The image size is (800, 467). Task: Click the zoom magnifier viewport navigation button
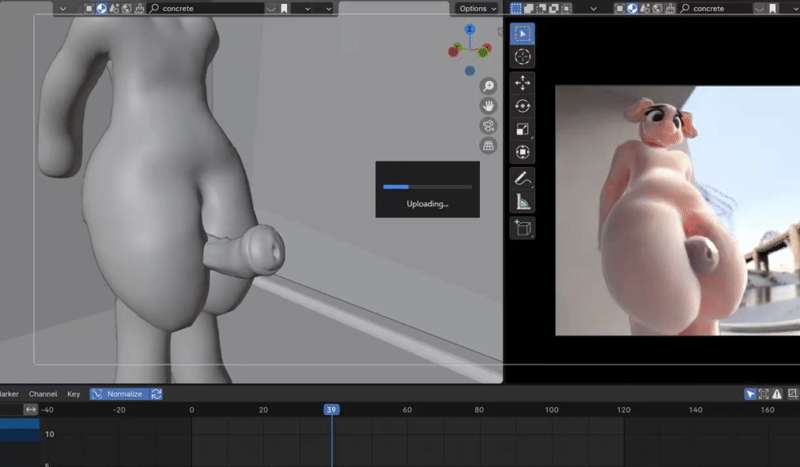[x=488, y=86]
